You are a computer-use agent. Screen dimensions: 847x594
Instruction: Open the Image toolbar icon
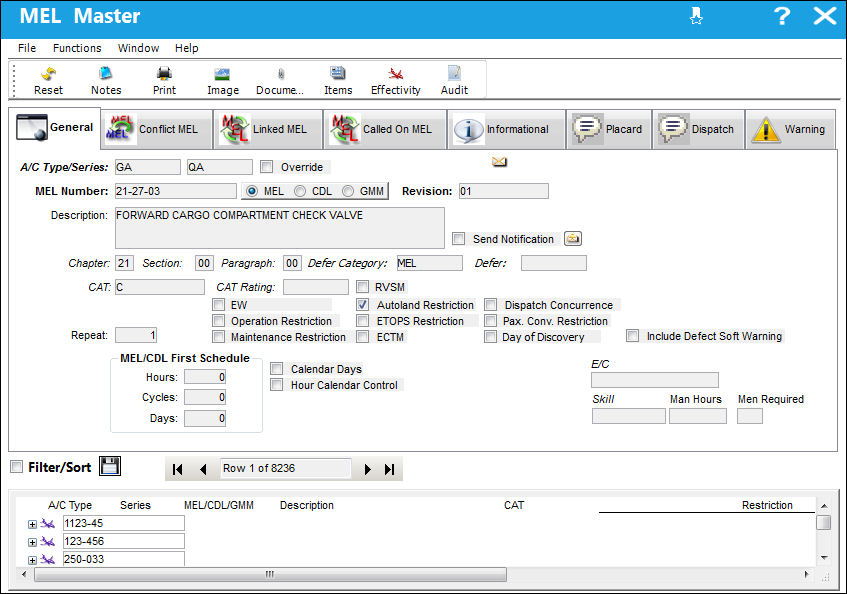point(223,73)
